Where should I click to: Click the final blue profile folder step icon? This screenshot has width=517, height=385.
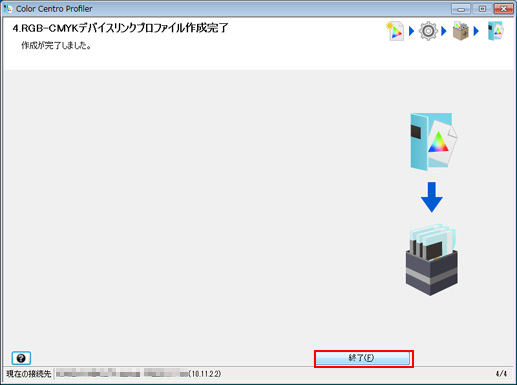pyautogui.click(x=496, y=31)
